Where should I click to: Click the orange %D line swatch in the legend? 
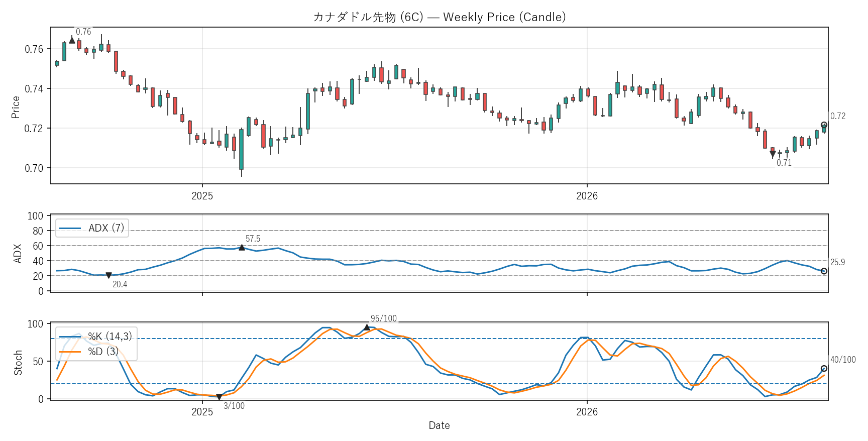coord(70,352)
